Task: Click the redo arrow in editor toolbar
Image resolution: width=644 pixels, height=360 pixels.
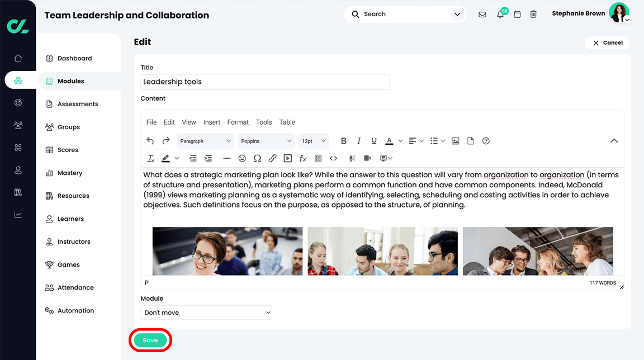Action: [166, 141]
